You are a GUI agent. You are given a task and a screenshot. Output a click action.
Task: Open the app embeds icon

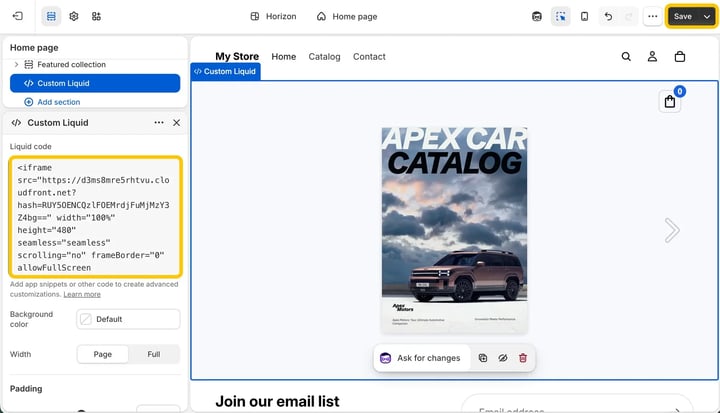pyautogui.click(x=96, y=16)
